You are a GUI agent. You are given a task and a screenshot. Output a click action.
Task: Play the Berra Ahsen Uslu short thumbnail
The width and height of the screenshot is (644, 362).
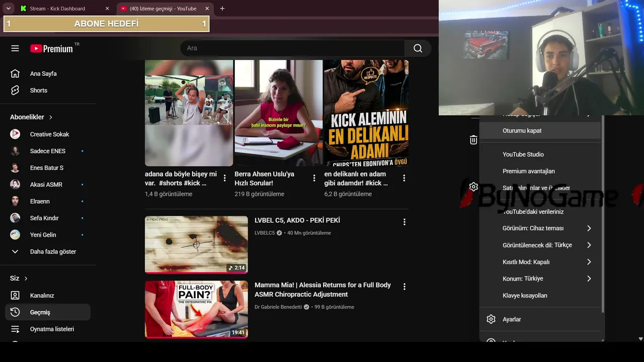[x=278, y=113]
